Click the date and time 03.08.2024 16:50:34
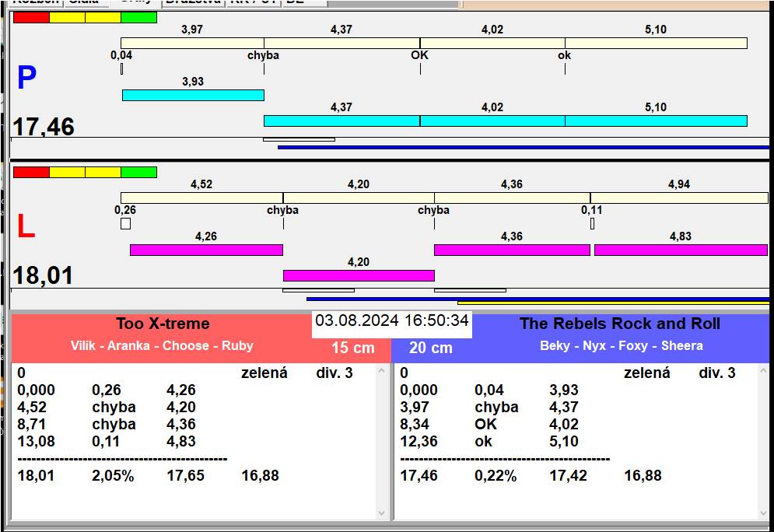This screenshot has width=774, height=532. 392,320
